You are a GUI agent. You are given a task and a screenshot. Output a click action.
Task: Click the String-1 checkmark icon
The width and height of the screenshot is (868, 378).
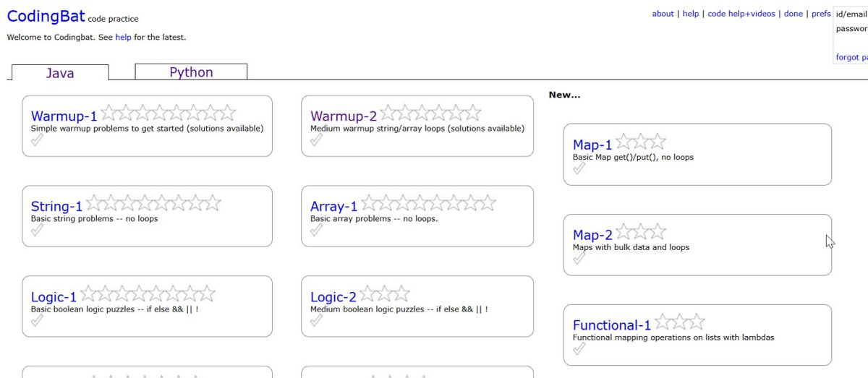(37, 230)
